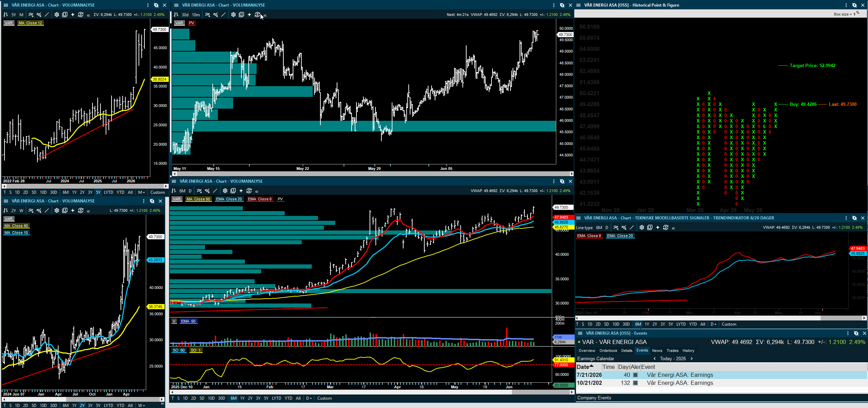Open chart settings gear in 5Y monthly chart

pyautogui.click(x=57, y=15)
